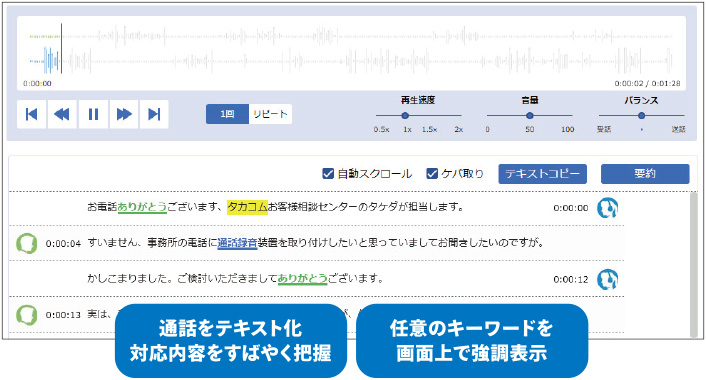Click the transcript vertical scrollbar
The height and width of the screenshot is (380, 706).
coord(693,265)
